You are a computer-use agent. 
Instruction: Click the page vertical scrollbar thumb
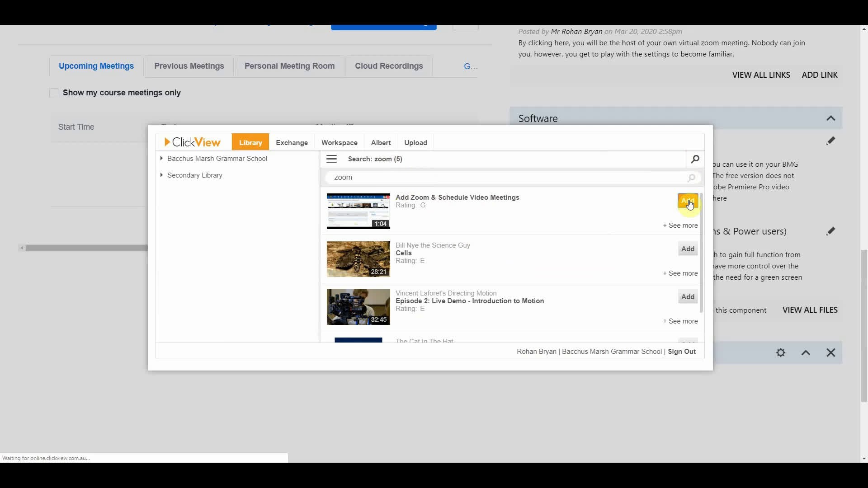click(864, 325)
